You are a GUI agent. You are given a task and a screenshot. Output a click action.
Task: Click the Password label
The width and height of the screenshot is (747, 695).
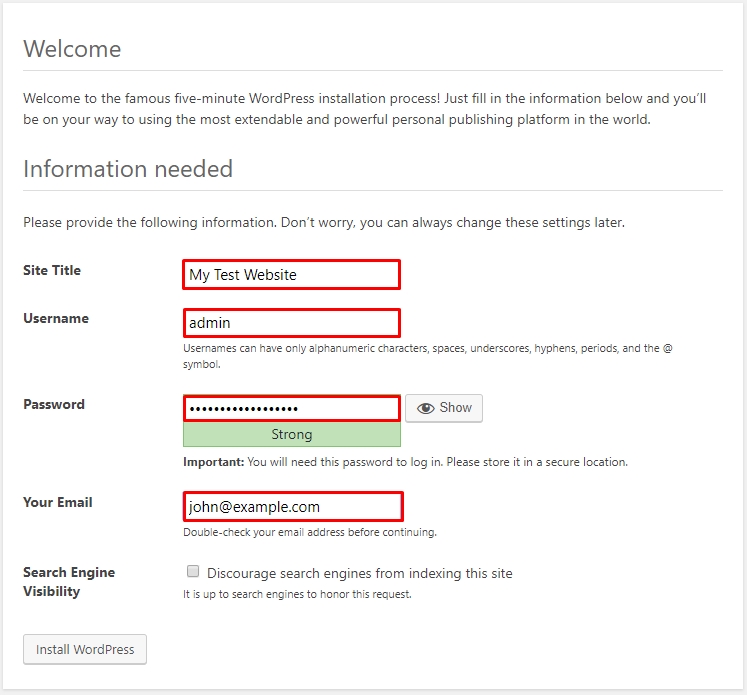(x=54, y=404)
